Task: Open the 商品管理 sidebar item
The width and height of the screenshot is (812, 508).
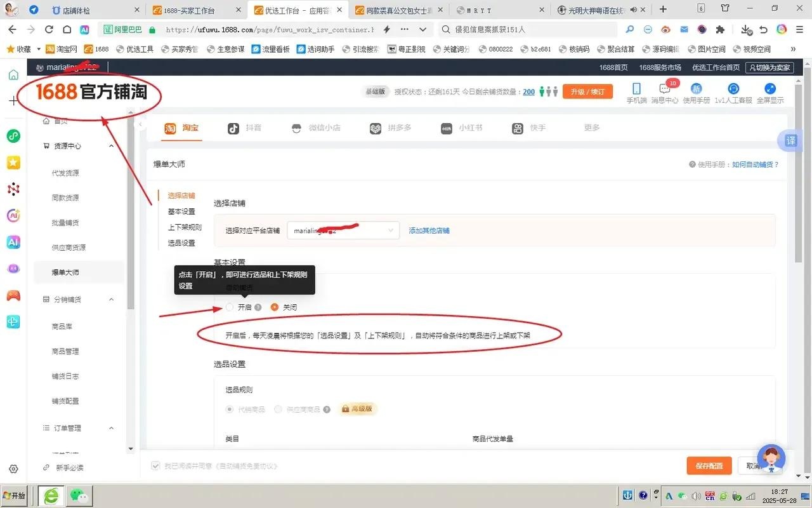Action: (65, 351)
